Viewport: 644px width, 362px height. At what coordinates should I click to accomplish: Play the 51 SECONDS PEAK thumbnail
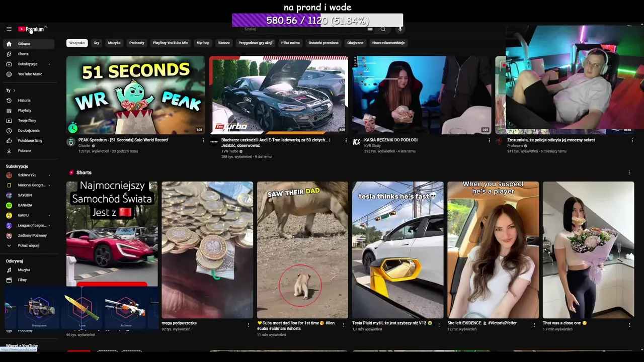click(x=136, y=95)
